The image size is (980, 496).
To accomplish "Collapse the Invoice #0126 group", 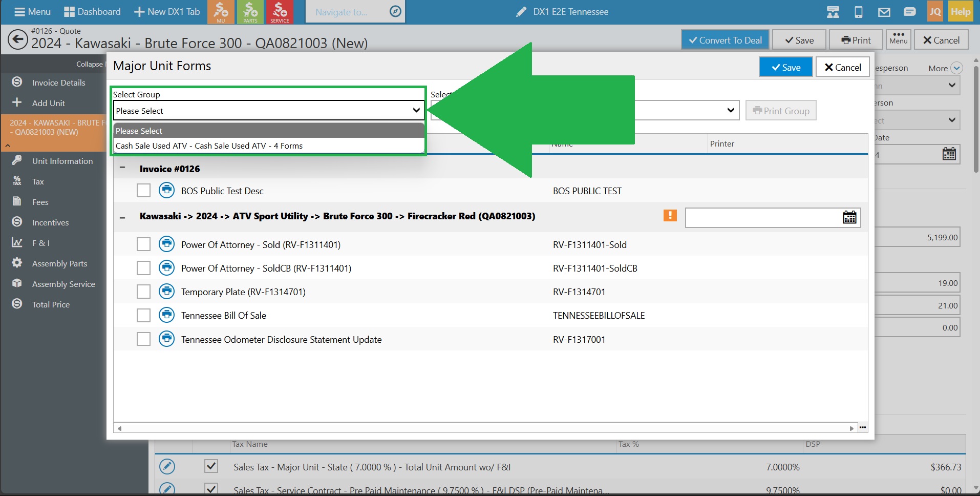I will tap(122, 168).
